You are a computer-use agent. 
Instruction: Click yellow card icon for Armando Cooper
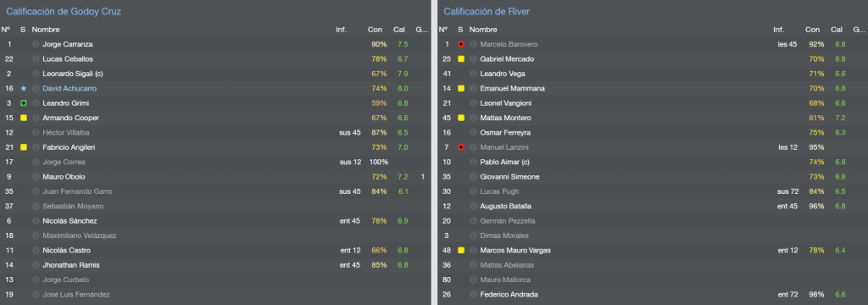point(23,118)
